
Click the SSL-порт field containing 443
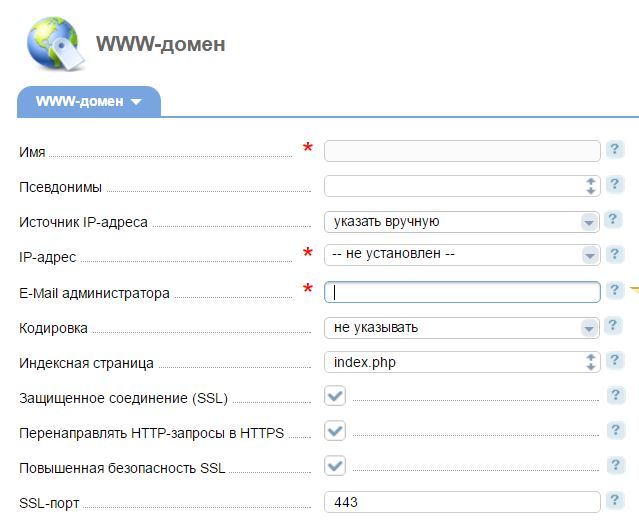pos(462,502)
